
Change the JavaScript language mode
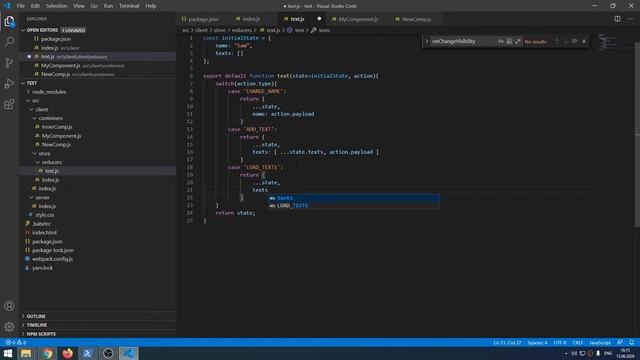pos(600,342)
